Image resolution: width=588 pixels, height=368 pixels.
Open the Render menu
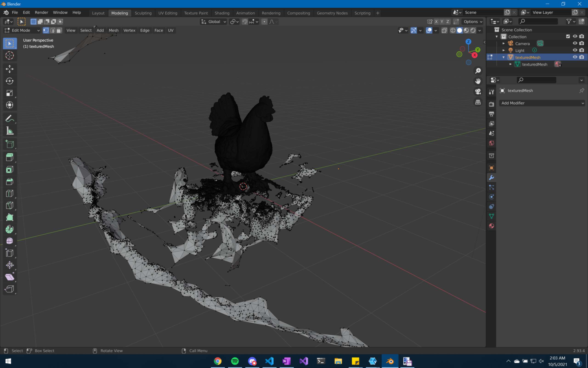41,12
